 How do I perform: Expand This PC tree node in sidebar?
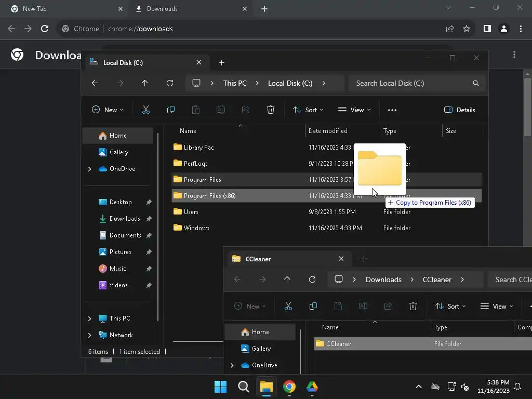click(89, 318)
